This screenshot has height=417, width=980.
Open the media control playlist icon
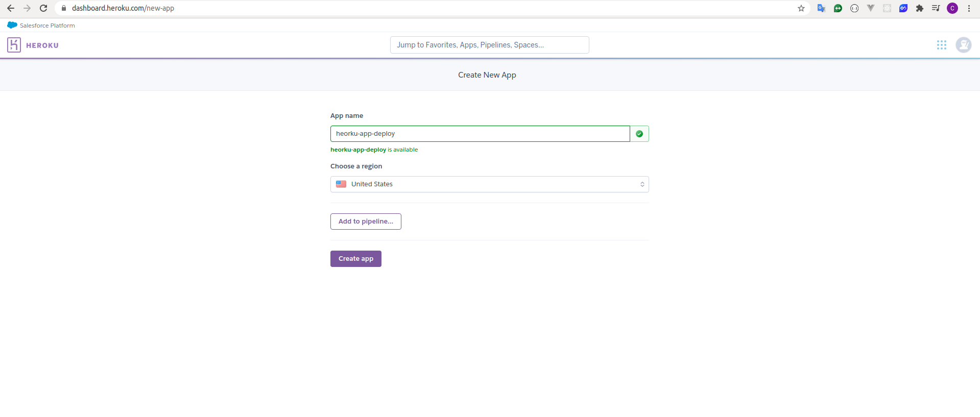[x=936, y=8]
